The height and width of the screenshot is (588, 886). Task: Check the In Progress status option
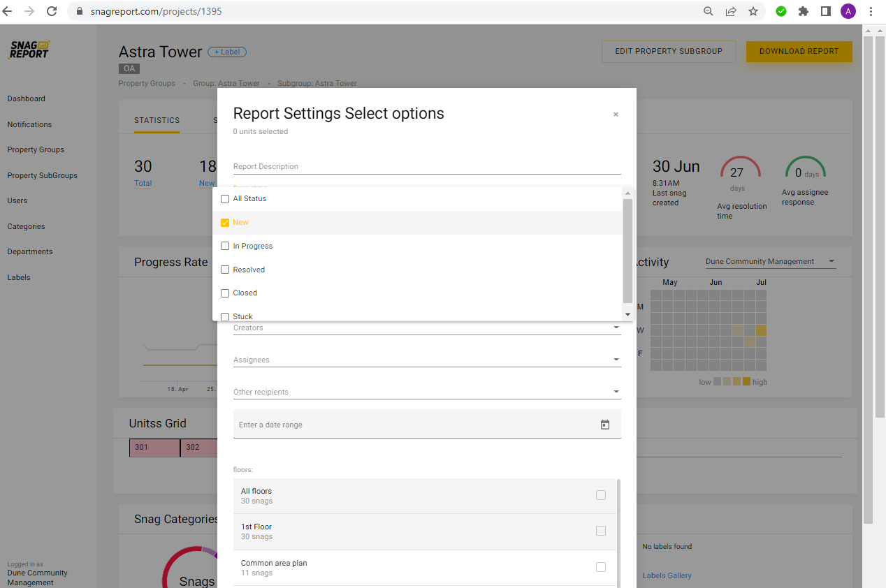tap(225, 246)
